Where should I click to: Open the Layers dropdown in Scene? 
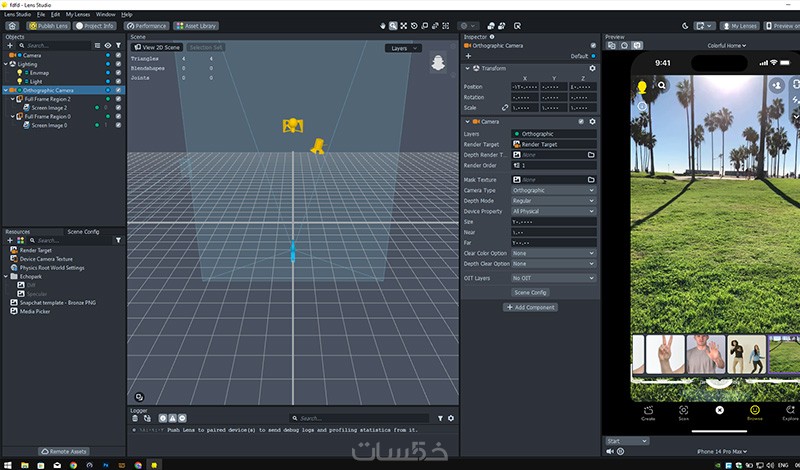point(404,48)
